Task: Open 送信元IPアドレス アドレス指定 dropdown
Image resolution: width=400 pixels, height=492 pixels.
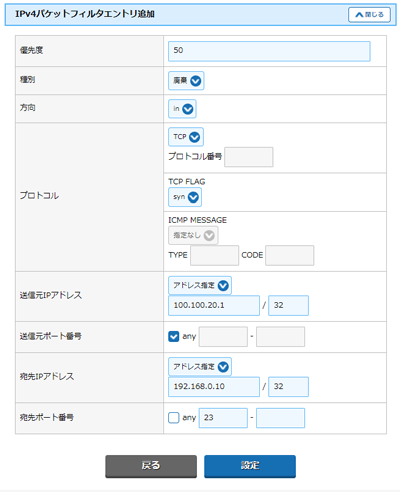Action: tap(200, 285)
